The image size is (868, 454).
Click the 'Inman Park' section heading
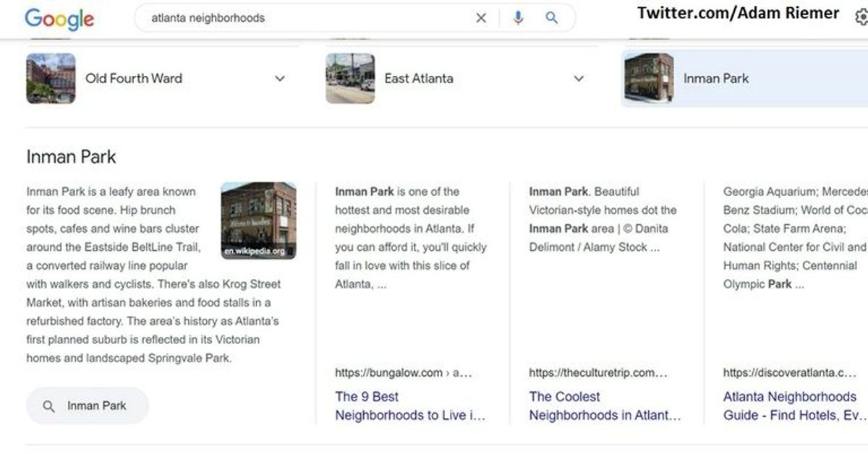pyautogui.click(x=71, y=157)
